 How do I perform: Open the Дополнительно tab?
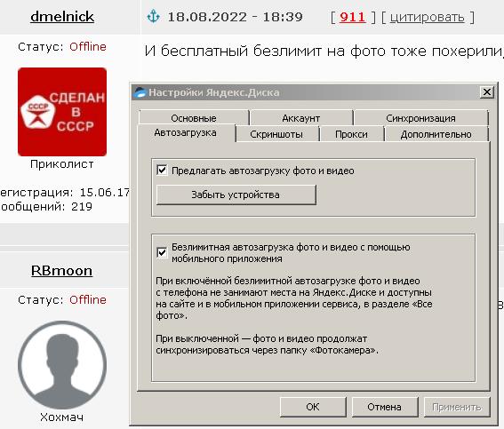point(436,134)
